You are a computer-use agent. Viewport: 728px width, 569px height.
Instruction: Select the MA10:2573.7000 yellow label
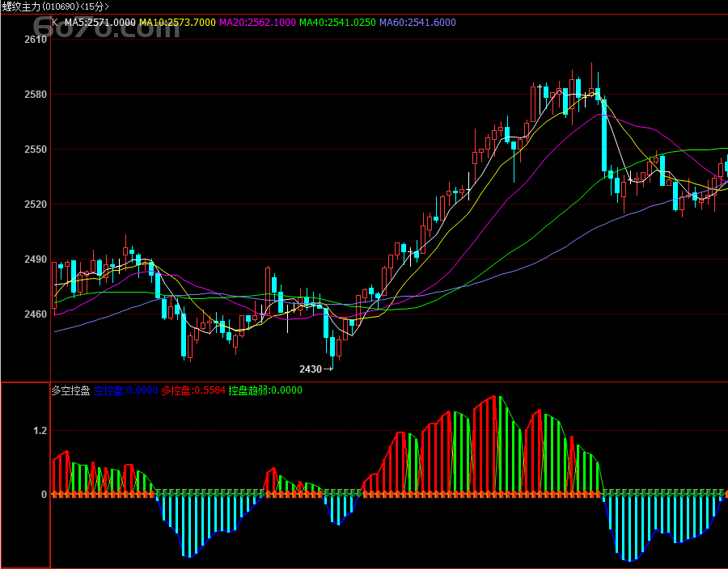[x=177, y=23]
